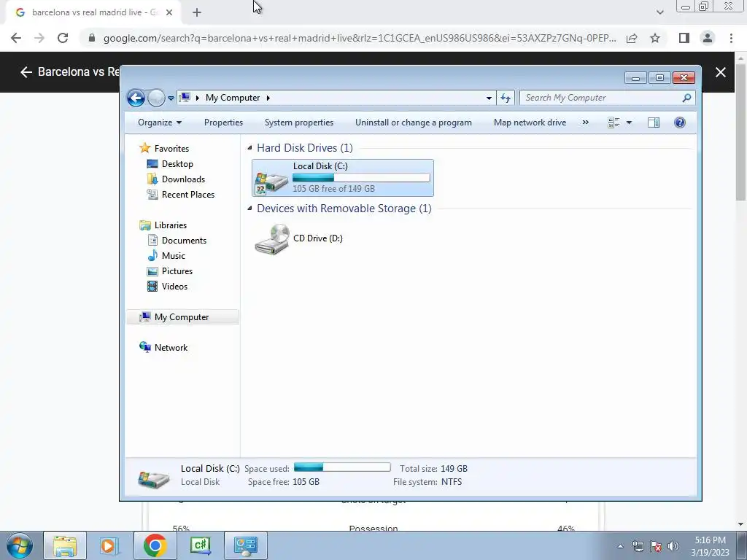Screen dimensions: 747x560
Task: Select My Computer in the navigation pane
Action: click(x=182, y=317)
